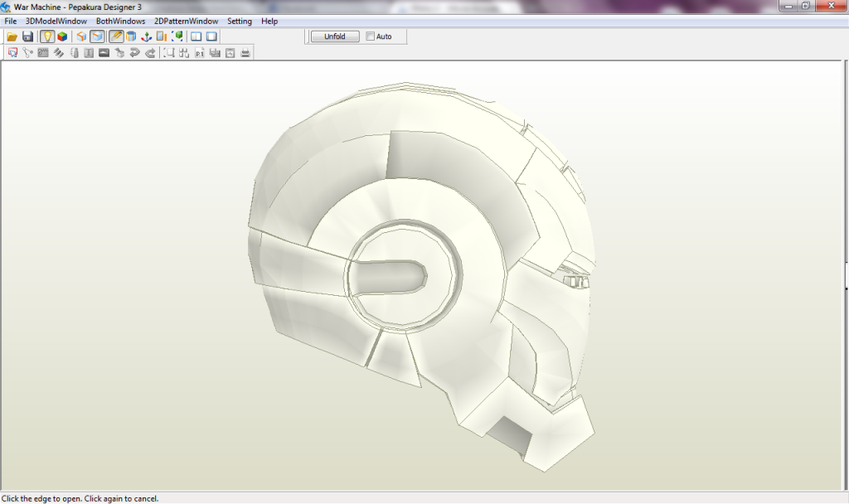Click the blue panel with orange bar icon
The image size is (849, 504).
[x=162, y=36]
